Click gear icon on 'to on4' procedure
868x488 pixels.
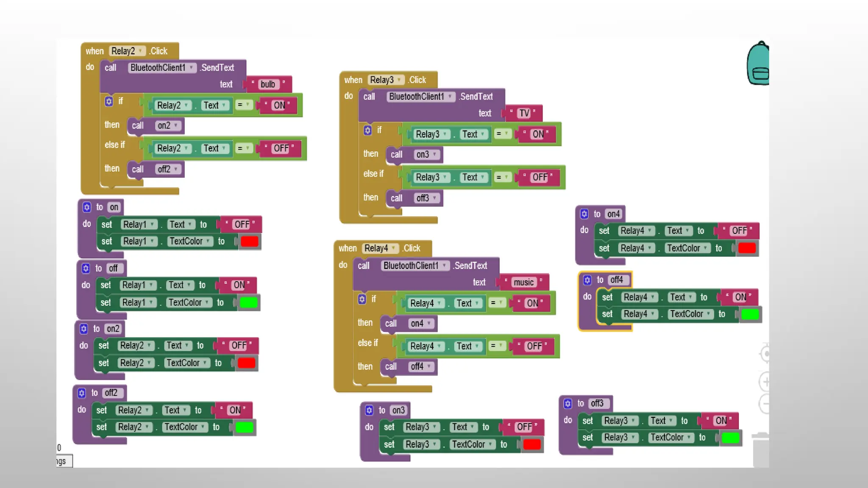tap(584, 214)
